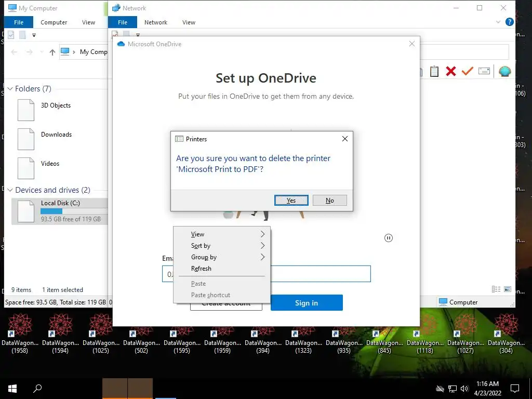The image size is (532, 399).
Task: Select the Downloads folder
Action: click(45, 139)
